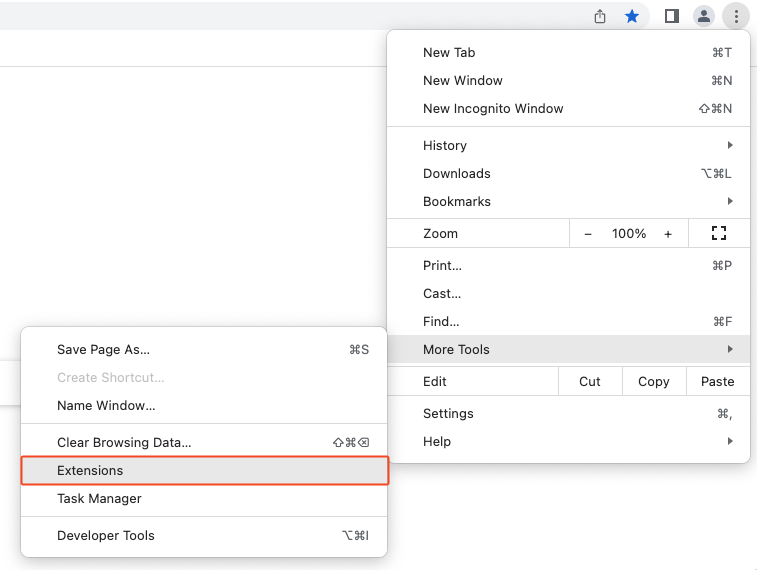Click the Copy button in Edit row
Viewport: 757px width, 570px height.
pos(653,381)
